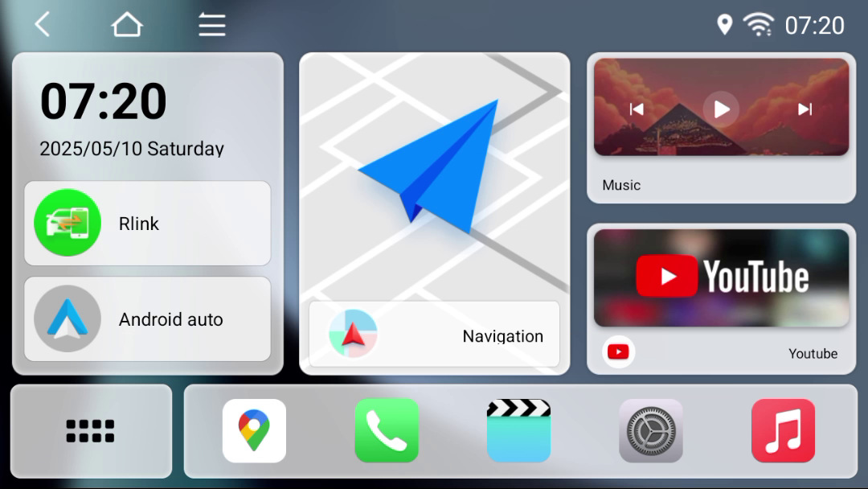
Task: Launch Rlink green phone-car icon
Action: tap(68, 223)
